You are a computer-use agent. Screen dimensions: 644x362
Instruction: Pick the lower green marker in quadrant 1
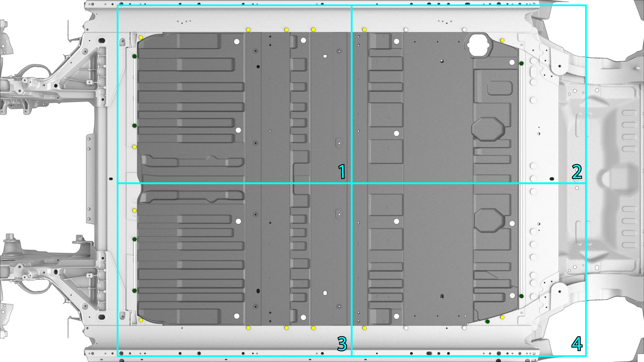[134, 126]
